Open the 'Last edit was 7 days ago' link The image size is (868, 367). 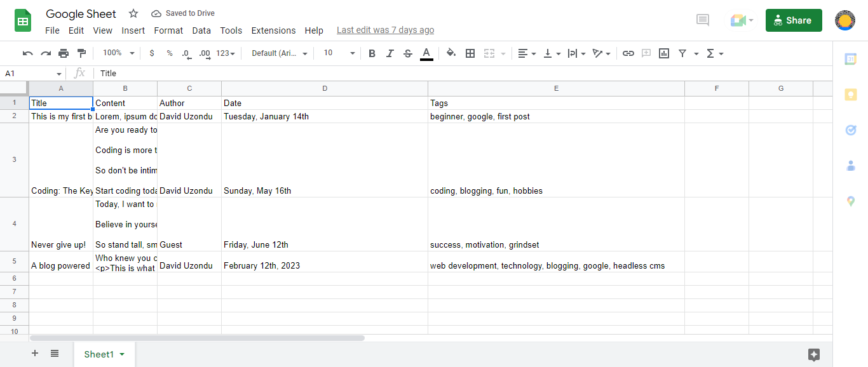[x=385, y=30]
